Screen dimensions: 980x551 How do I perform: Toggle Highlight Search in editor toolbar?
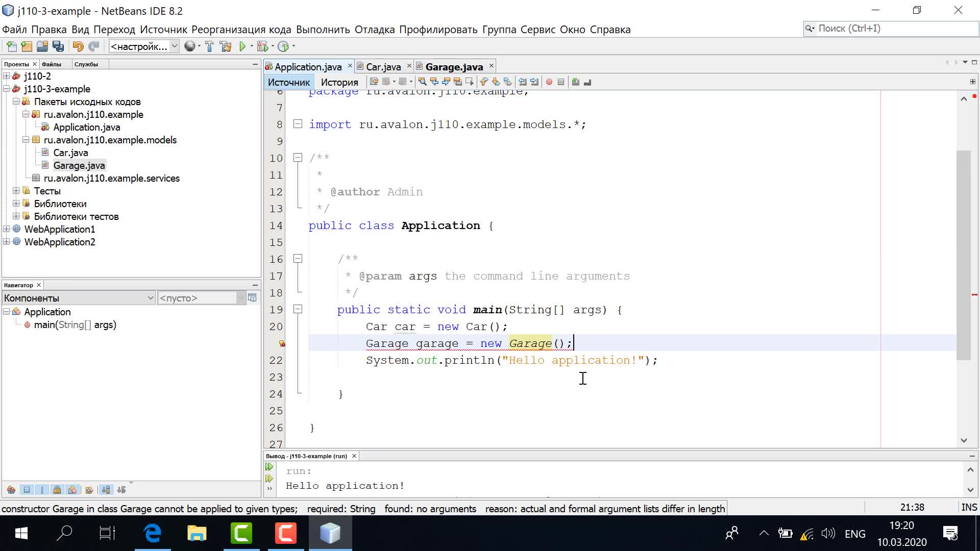(458, 82)
